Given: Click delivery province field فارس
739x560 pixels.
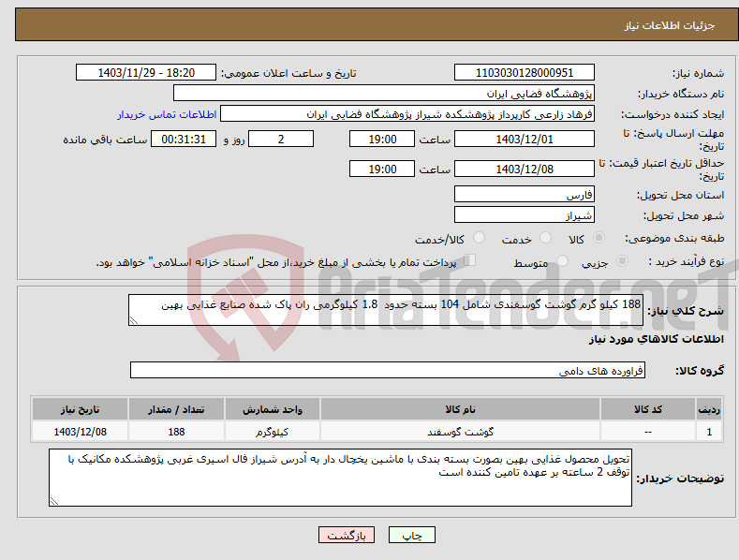Looking at the screenshot, I should point(525,194).
